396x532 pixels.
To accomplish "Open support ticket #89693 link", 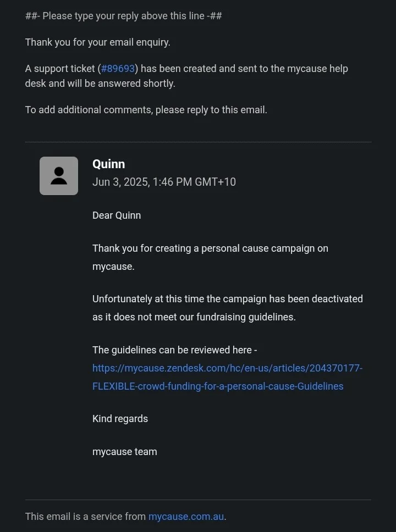I will coord(118,69).
